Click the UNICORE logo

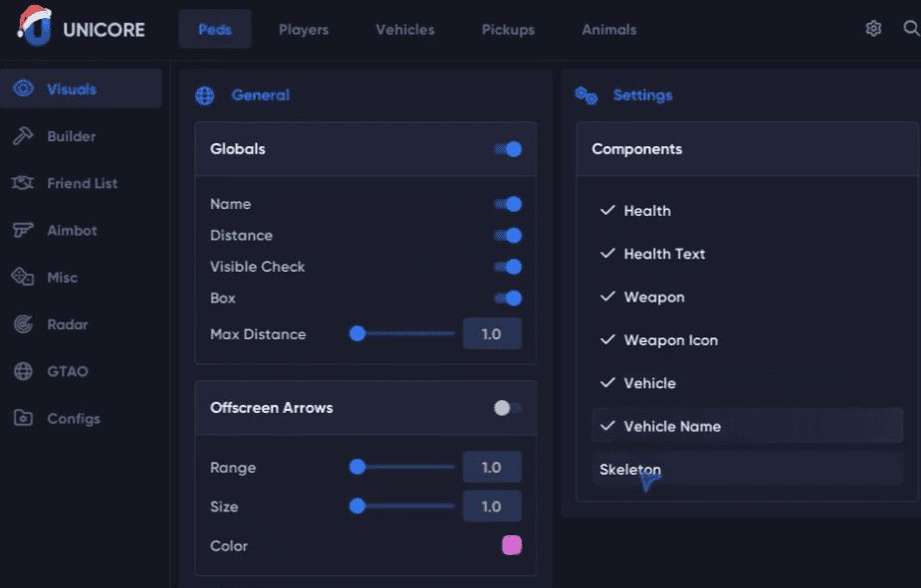[x=81, y=28]
